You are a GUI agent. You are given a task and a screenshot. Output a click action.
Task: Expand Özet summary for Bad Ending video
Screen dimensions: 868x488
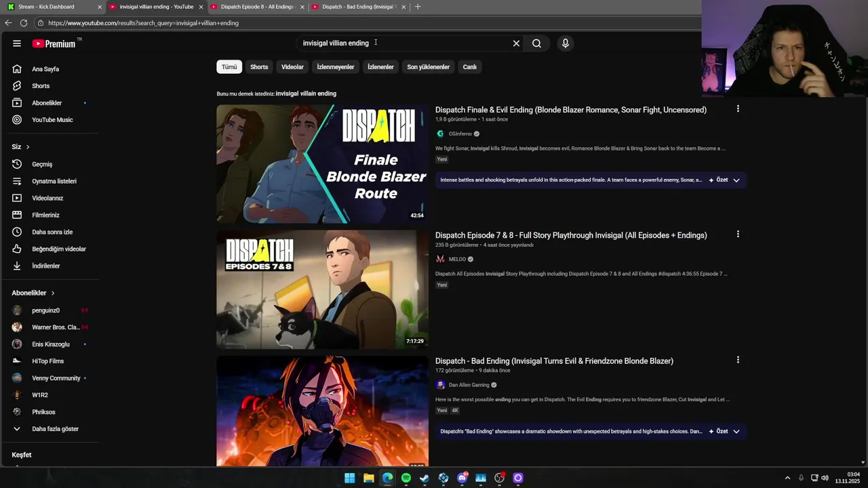[724, 432]
